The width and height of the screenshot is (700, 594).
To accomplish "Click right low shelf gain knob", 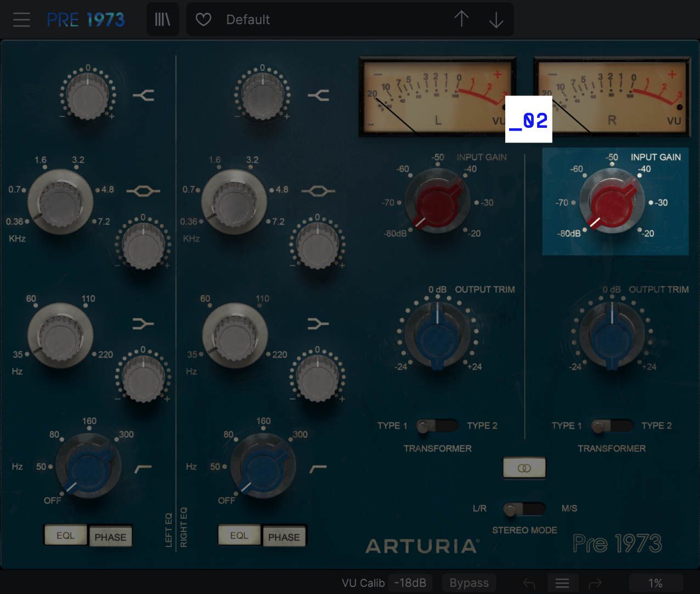I will point(318,378).
